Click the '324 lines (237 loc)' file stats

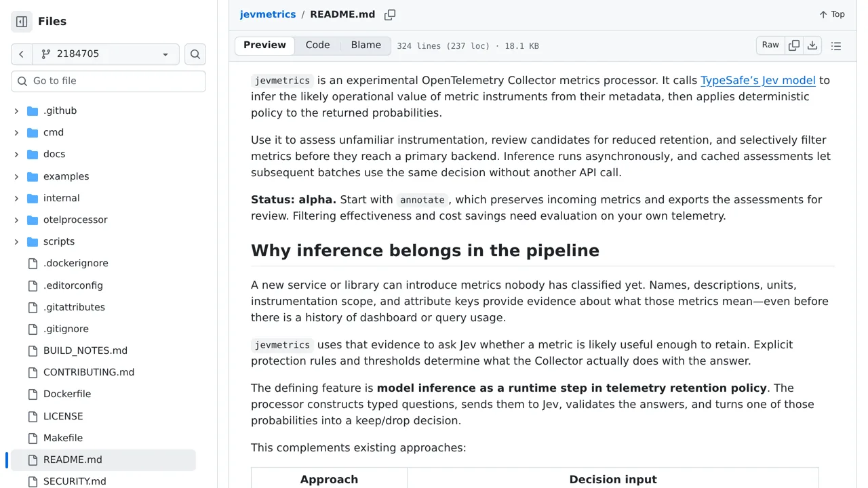click(x=443, y=46)
